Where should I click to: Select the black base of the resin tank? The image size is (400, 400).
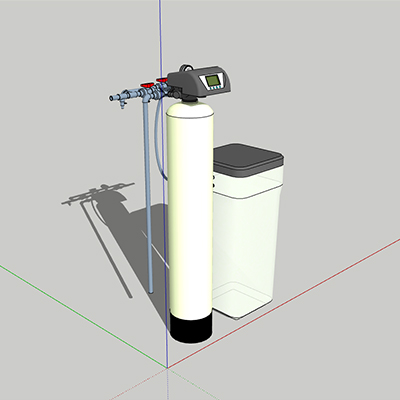tap(191, 328)
